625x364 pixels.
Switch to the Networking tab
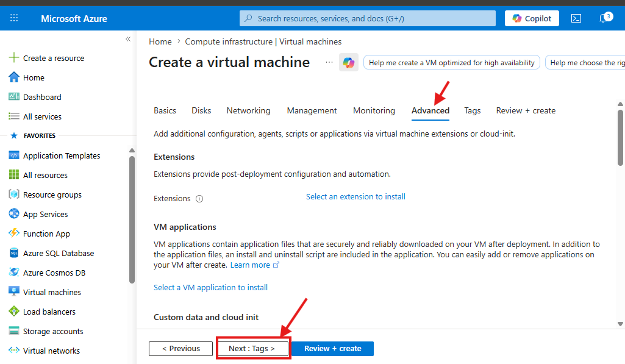point(248,110)
